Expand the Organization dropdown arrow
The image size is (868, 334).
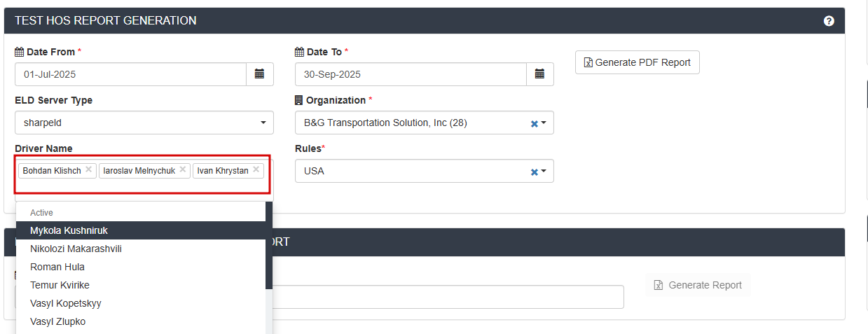pyautogui.click(x=544, y=123)
